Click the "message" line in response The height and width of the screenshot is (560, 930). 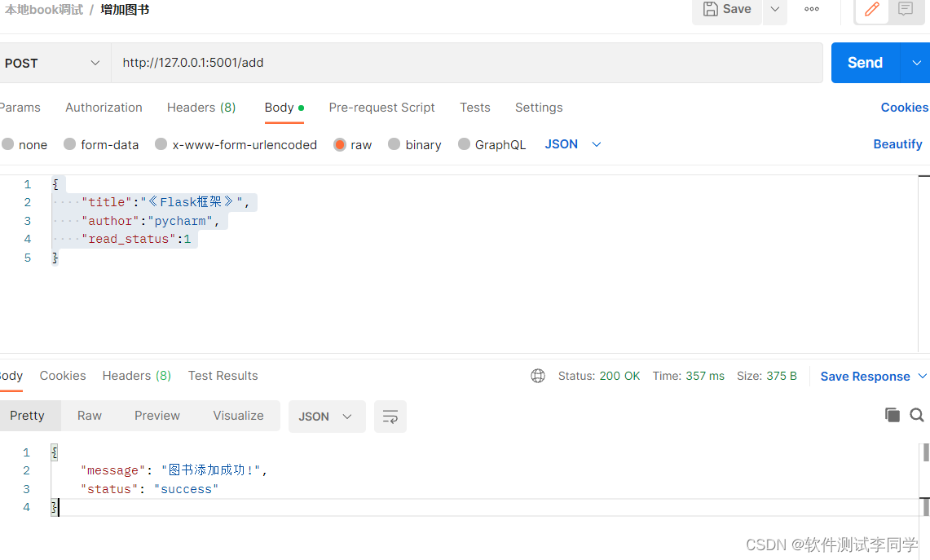(x=174, y=470)
